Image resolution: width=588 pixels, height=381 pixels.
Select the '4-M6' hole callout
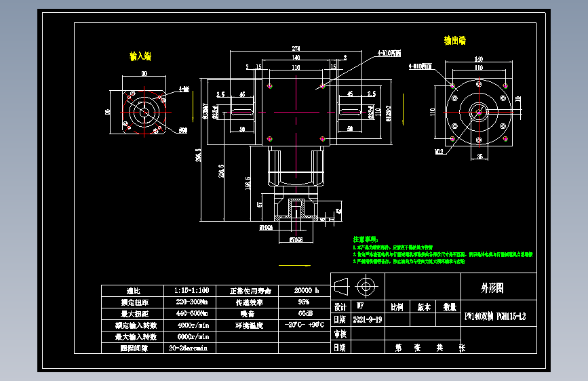click(x=184, y=89)
